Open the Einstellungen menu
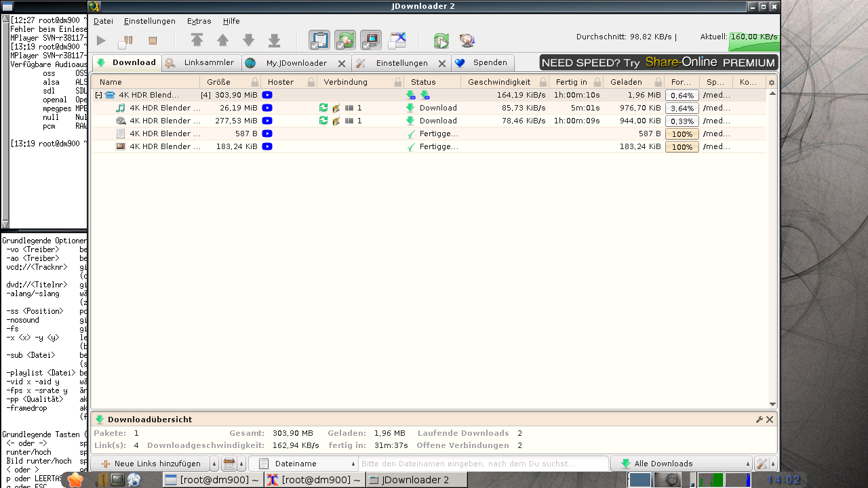868x488 pixels. pos(149,21)
